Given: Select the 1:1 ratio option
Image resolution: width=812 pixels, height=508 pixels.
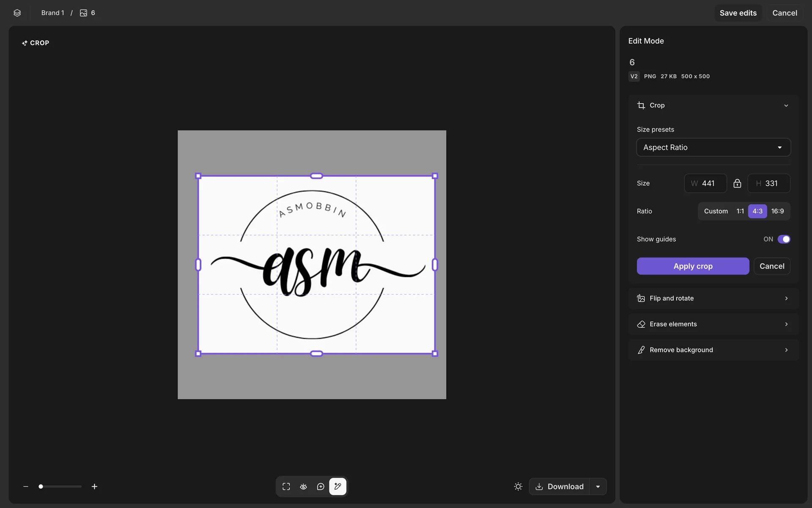Looking at the screenshot, I should (x=740, y=211).
